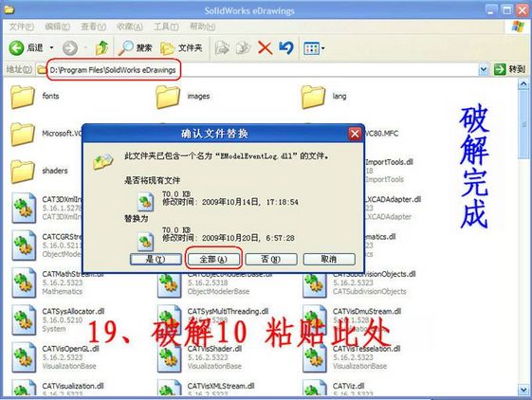
Task: Click the Back (后退) arrow icon
Action: (17, 48)
